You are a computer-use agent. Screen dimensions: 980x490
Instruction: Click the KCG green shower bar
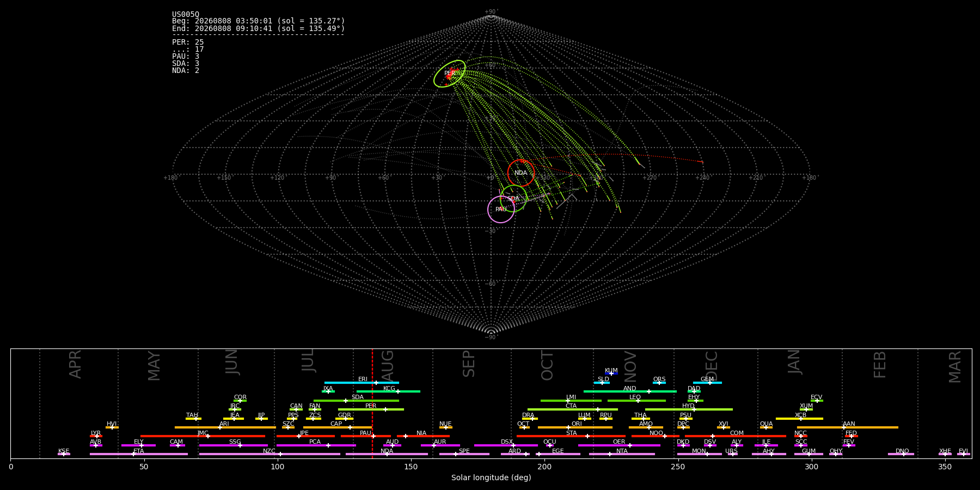[388, 391]
